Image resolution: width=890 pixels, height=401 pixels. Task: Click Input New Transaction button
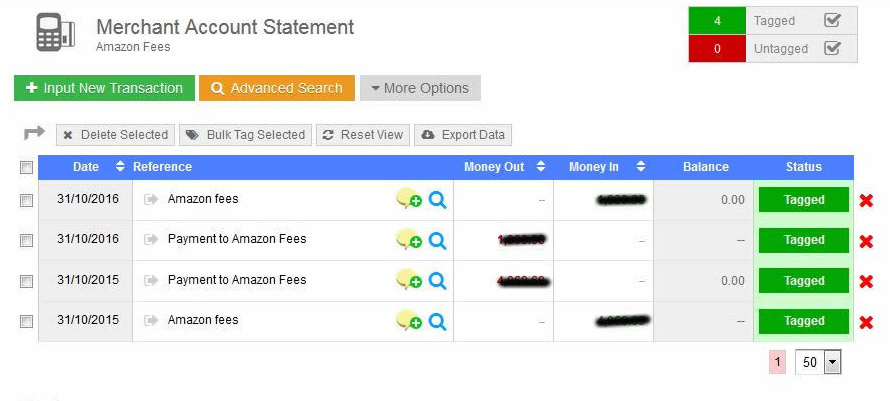[104, 88]
